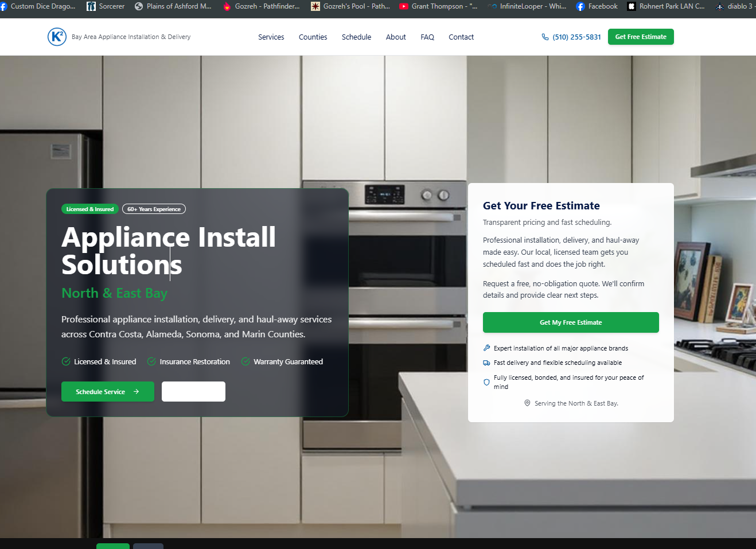This screenshot has width=756, height=549.
Task: Click the shield icon for licensed and bonded
Action: point(486,382)
